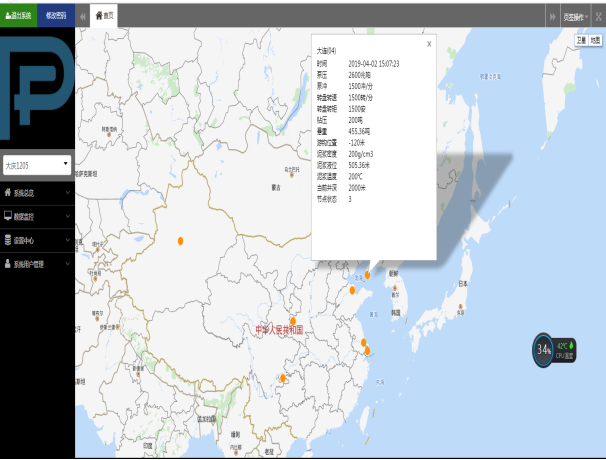
Task: Click the 首尔 city dot in Korea
Action: pyautogui.click(x=395, y=288)
